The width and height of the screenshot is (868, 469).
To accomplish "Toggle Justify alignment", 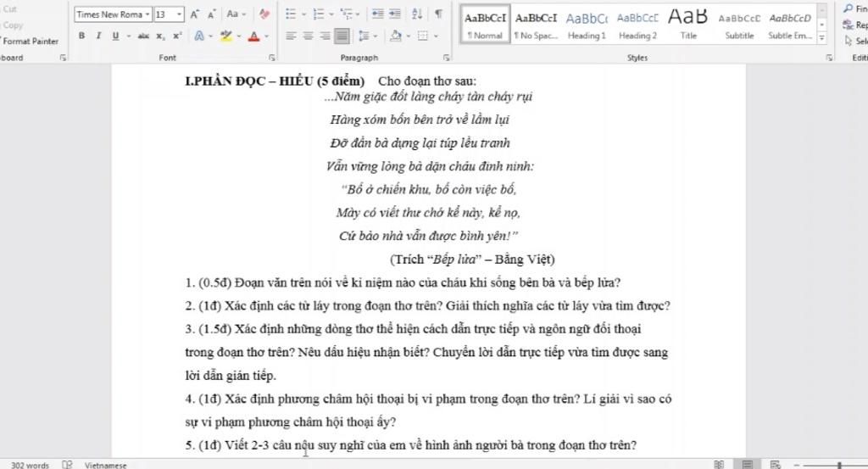I will [x=342, y=36].
